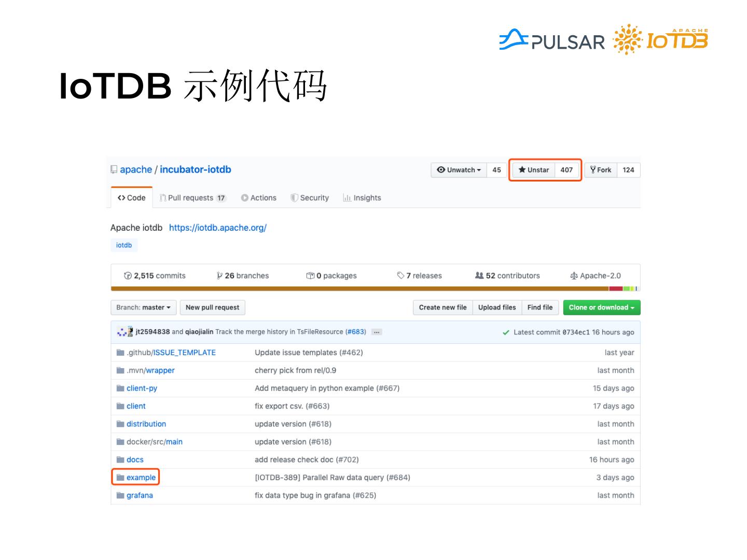
Task: Open the docker/src/main folder
Action: click(155, 442)
